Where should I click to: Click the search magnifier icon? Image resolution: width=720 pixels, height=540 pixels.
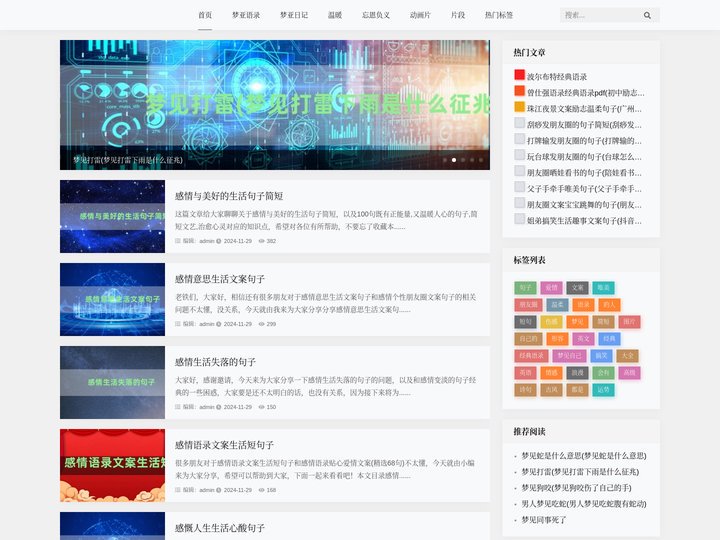pyautogui.click(x=647, y=15)
